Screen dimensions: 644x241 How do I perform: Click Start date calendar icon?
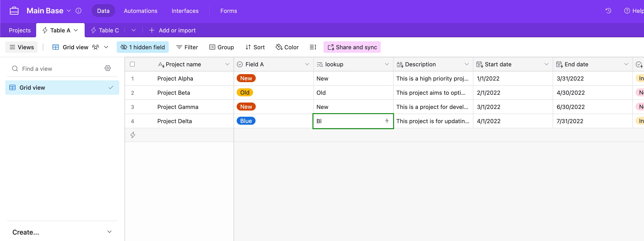pyautogui.click(x=479, y=65)
